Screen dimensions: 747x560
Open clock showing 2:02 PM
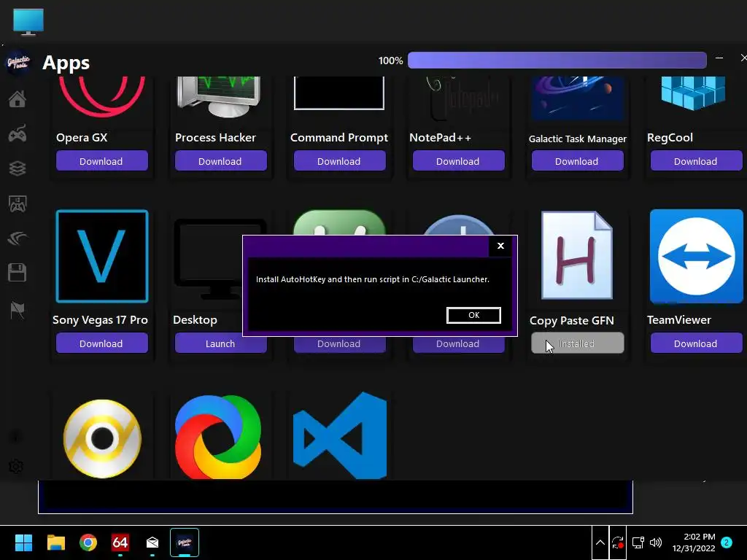pyautogui.click(x=694, y=542)
